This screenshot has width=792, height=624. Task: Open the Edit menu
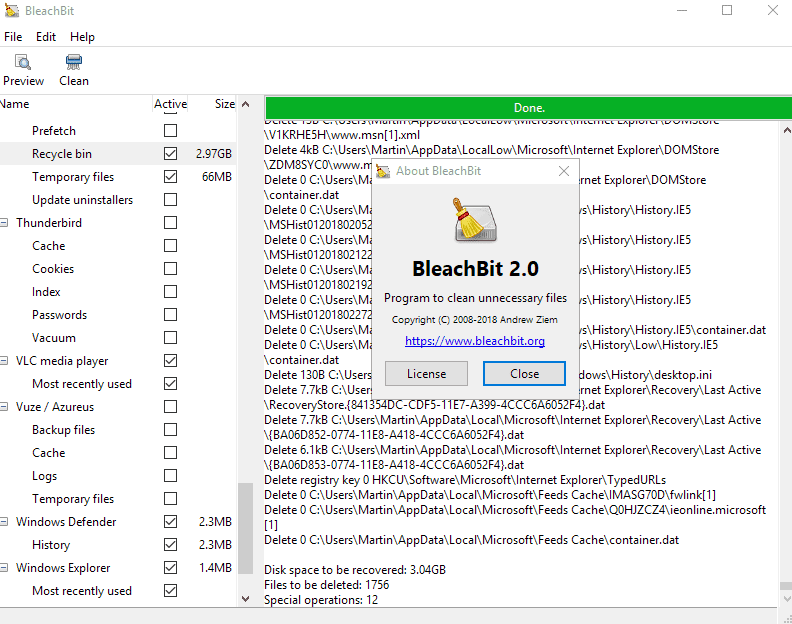pyautogui.click(x=45, y=37)
